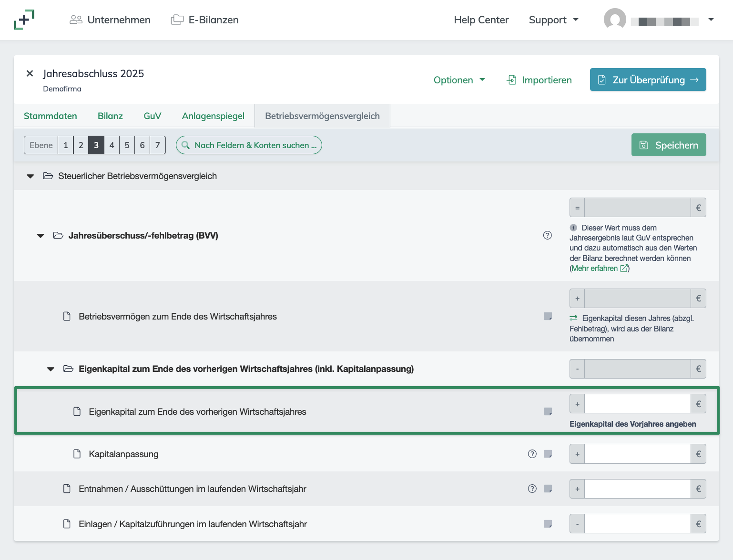Click the user avatar icon
733x560 pixels.
pos(615,20)
